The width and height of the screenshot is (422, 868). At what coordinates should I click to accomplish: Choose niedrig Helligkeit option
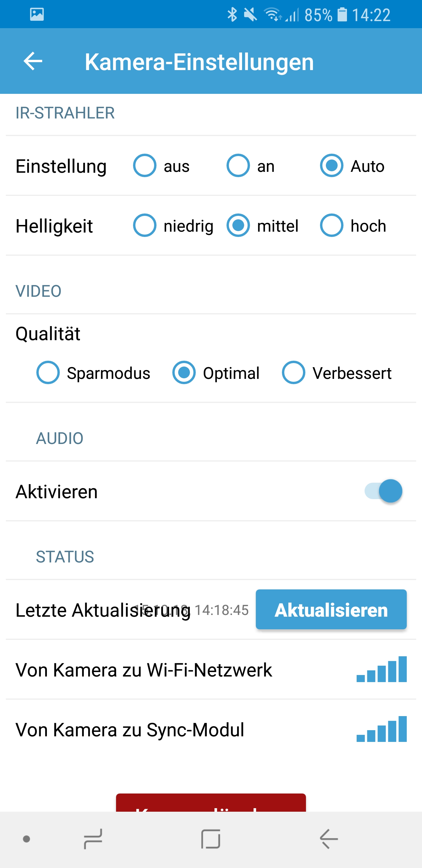[145, 226]
